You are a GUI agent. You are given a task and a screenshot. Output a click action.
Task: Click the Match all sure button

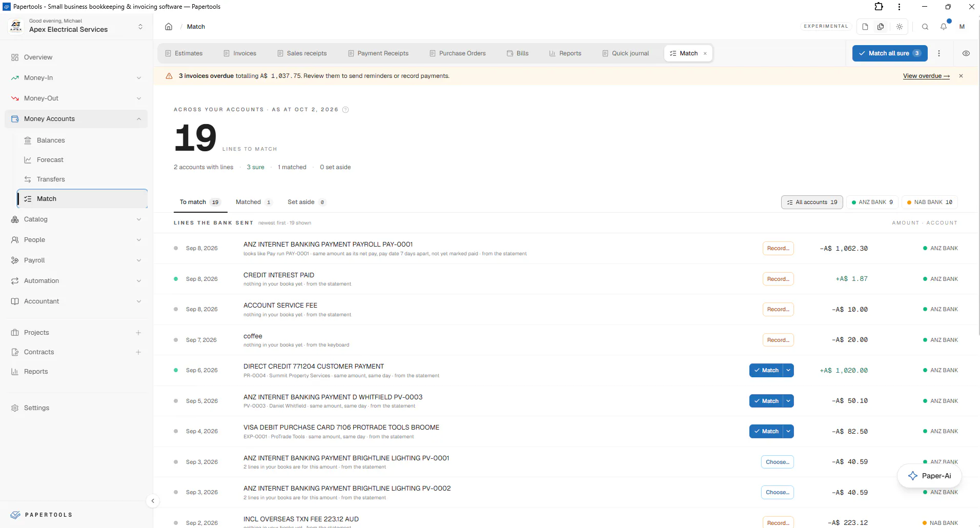click(x=890, y=53)
